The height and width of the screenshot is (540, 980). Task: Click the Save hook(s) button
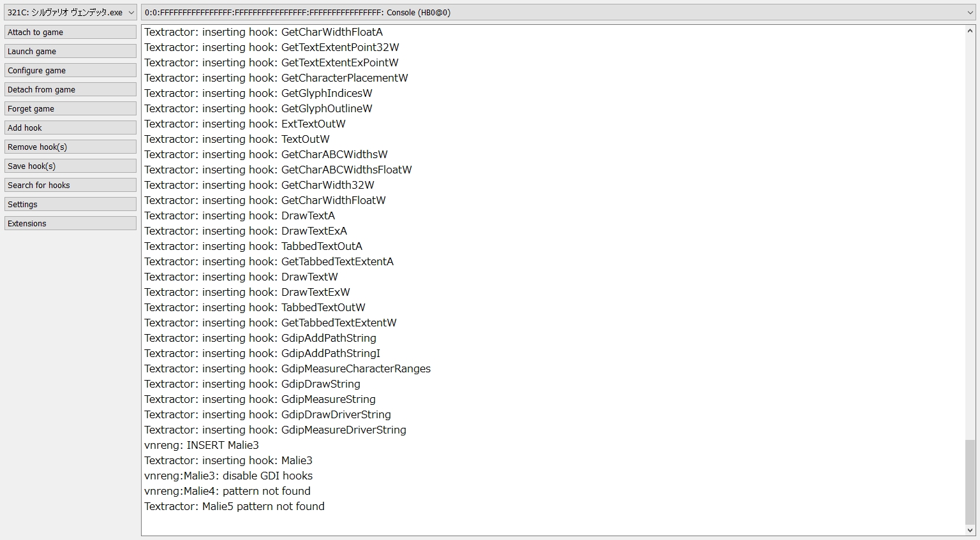(70, 166)
